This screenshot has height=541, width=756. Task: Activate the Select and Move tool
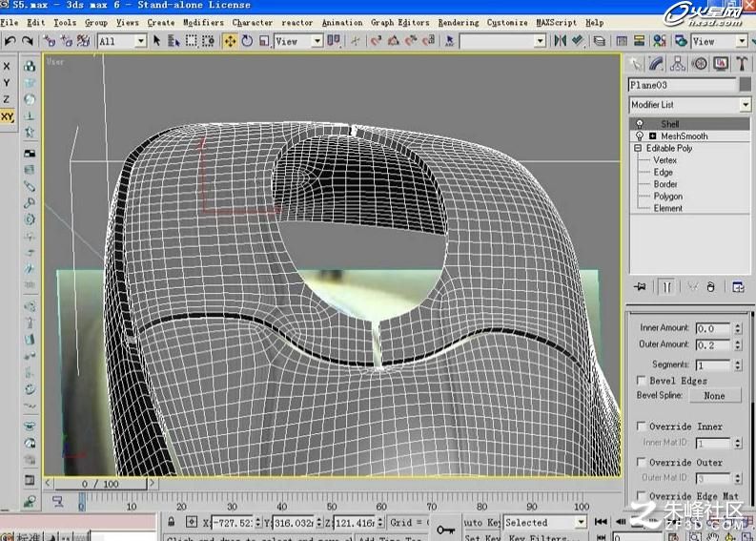click(231, 41)
